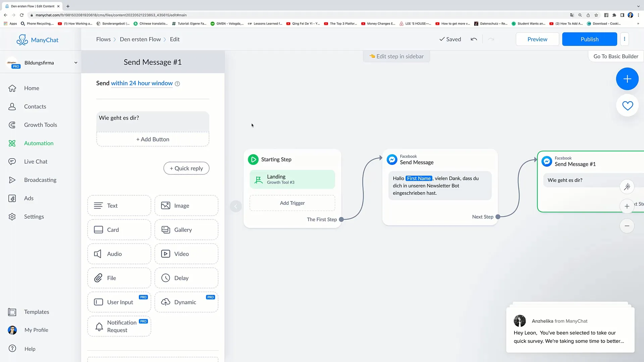Screen dimensions: 644x362
Task: Click the Apps bookmarks shortcut
Action: [x=10, y=24]
